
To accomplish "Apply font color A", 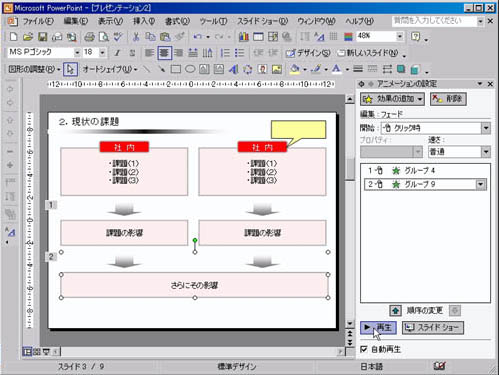I will [x=337, y=69].
